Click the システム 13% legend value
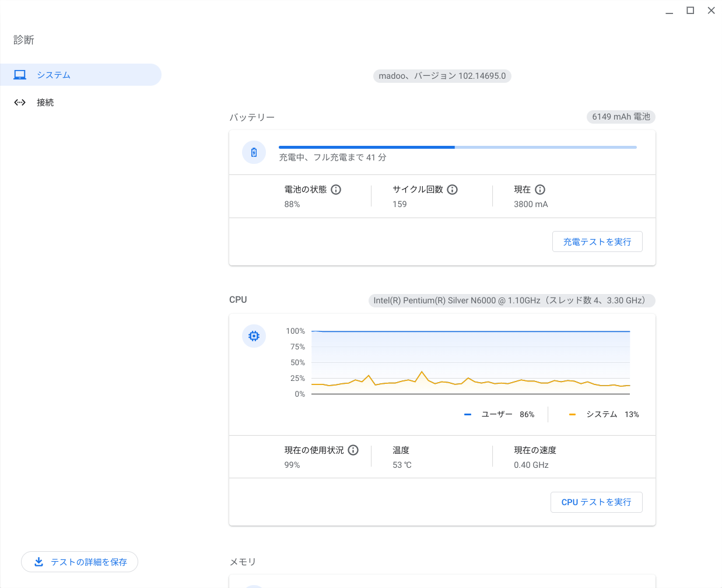The height and width of the screenshot is (588, 722). pos(632,415)
